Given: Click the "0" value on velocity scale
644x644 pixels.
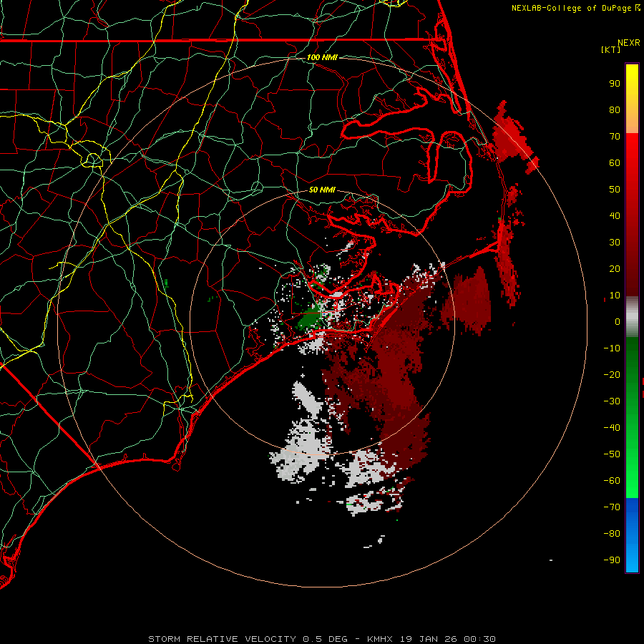Looking at the screenshot, I should click(x=618, y=321).
